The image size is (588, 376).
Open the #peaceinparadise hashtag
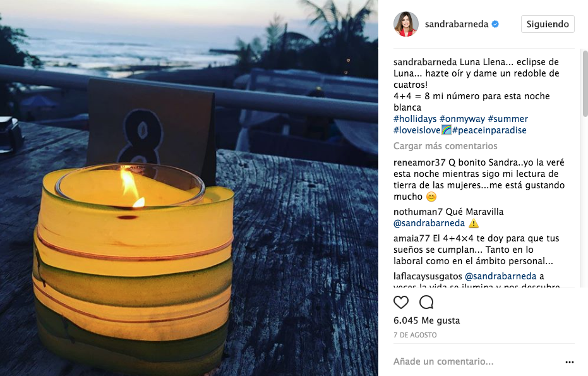click(489, 130)
